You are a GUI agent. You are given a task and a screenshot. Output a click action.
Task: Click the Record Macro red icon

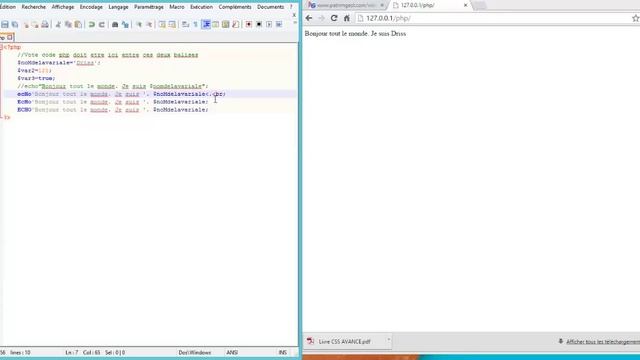249,24
